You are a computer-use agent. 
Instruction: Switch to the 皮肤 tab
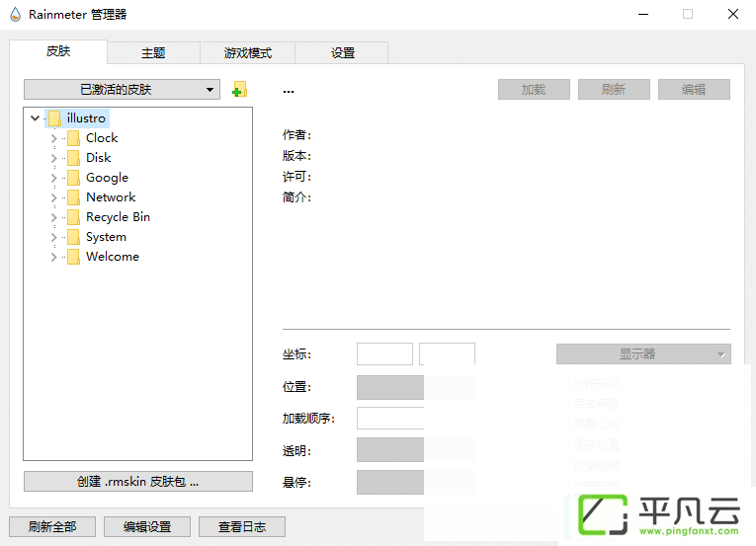(58, 51)
